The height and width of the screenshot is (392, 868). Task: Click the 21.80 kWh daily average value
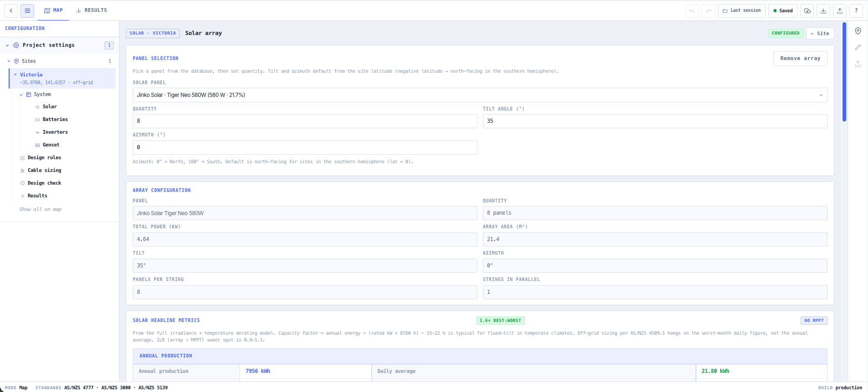(x=715, y=371)
